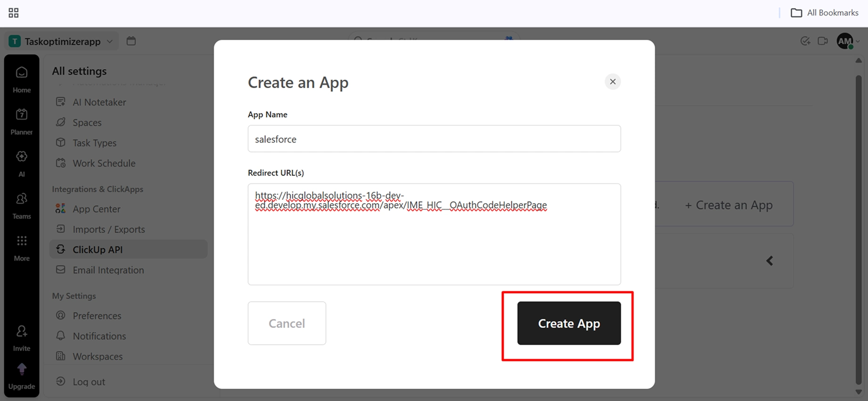Click the My Settings section label
The image size is (868, 401).
[74, 296]
